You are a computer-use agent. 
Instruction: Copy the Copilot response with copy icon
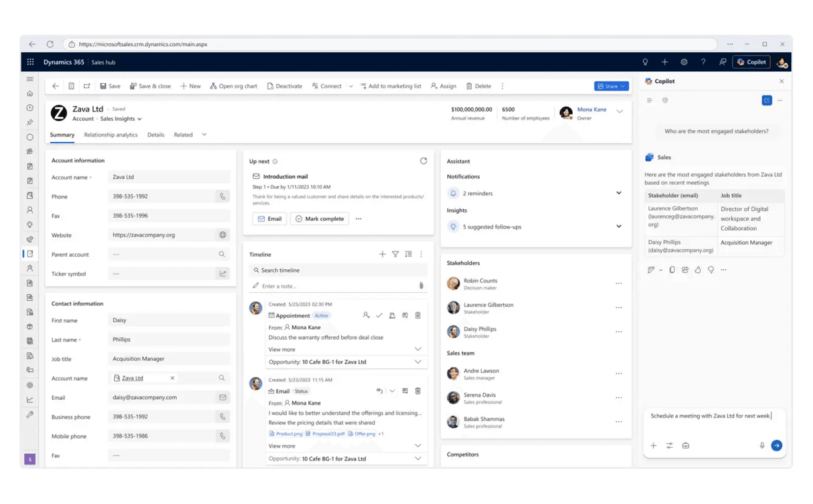click(x=672, y=270)
